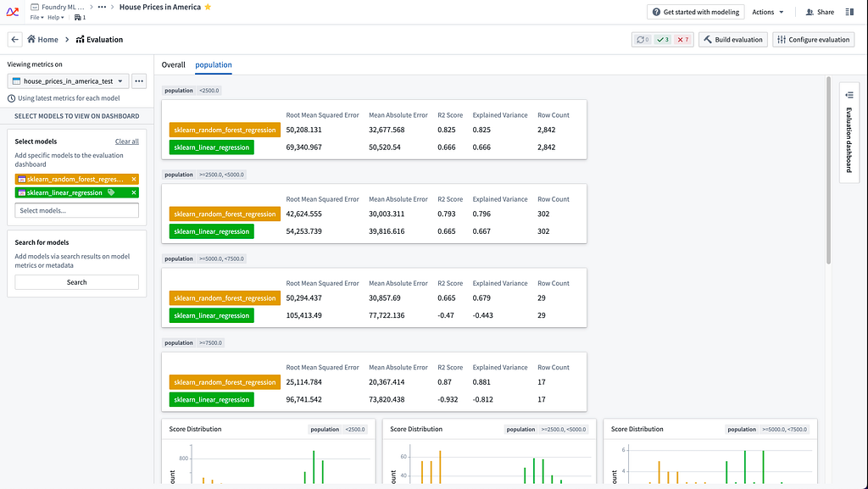Screen dimensions: 868x489
Task: Click the successful checks count
Action: tap(663, 39)
